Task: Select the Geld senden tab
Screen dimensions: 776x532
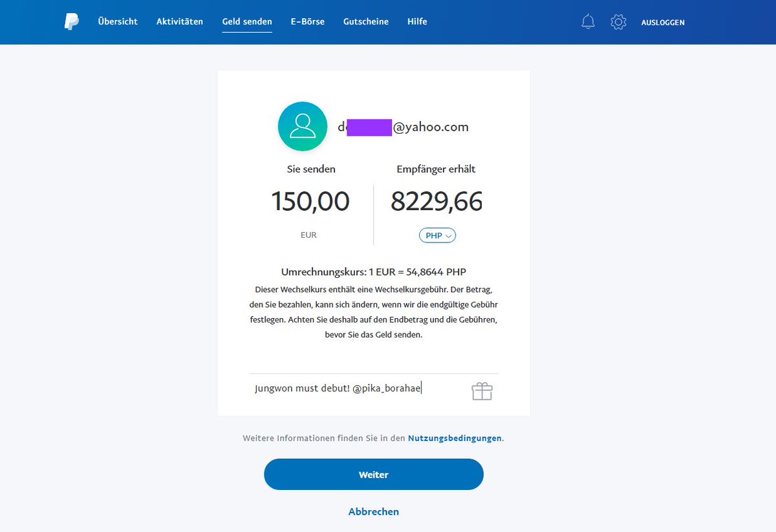Action: coord(247,21)
